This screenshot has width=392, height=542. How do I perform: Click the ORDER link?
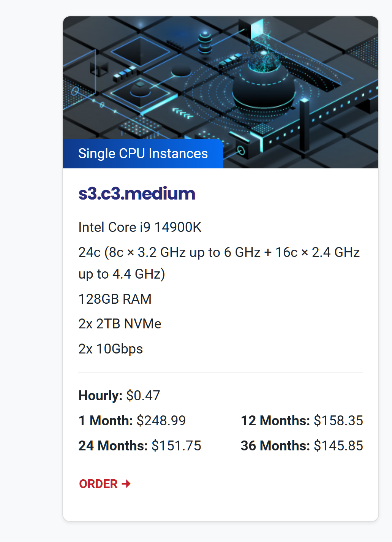[x=98, y=483]
